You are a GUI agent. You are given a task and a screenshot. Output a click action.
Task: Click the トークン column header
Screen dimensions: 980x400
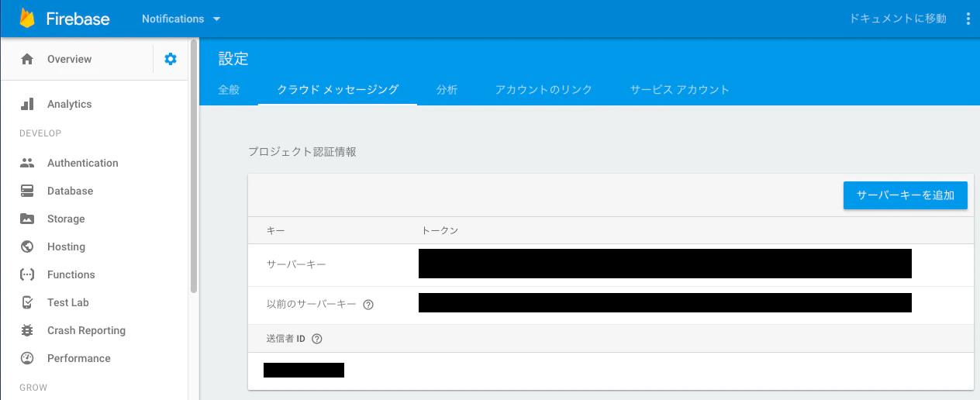click(x=440, y=231)
